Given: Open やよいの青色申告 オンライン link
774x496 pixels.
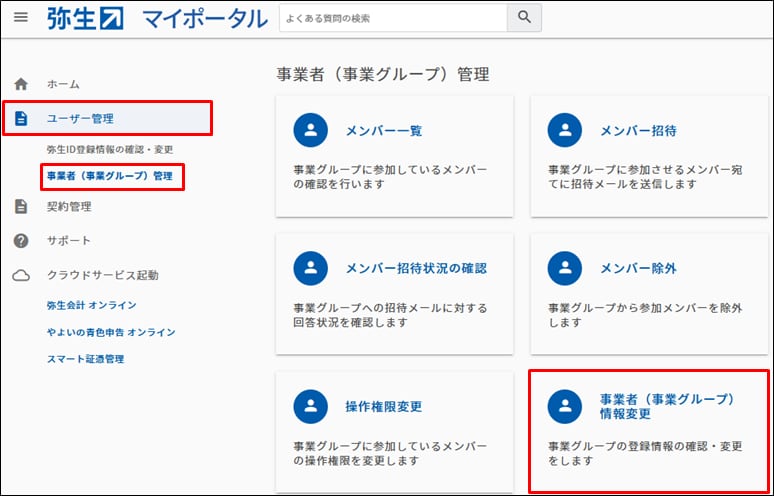Looking at the screenshot, I should pyautogui.click(x=111, y=332).
